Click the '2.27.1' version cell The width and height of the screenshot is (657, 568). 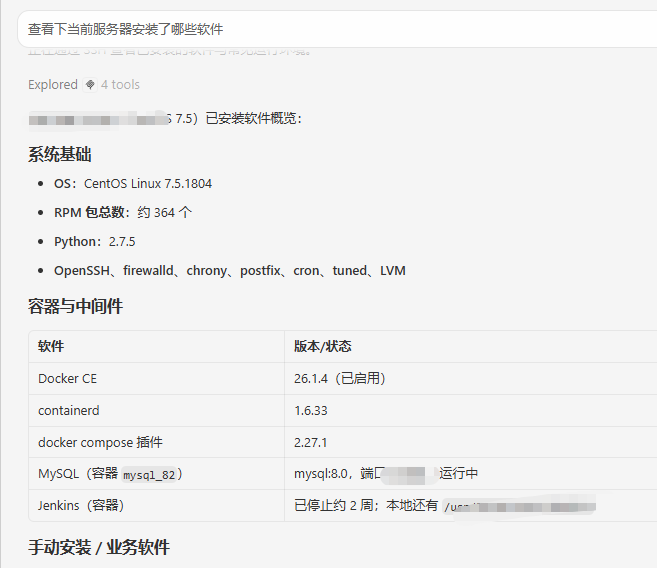[x=471, y=442]
